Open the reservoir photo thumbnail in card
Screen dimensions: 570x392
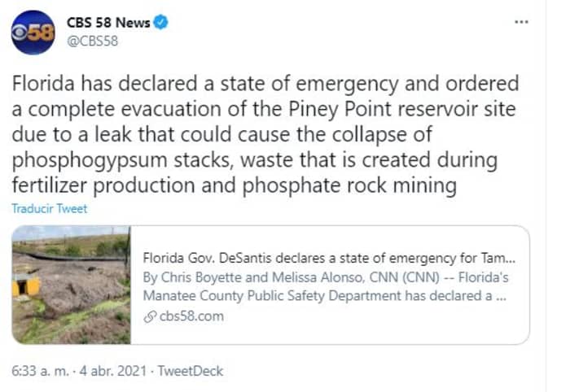tap(71, 285)
